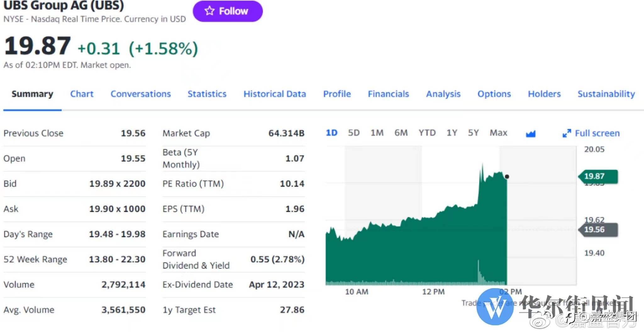Click the dividend yield value 0.55 (2.78%)
This screenshot has height=336, width=644.
[278, 259]
